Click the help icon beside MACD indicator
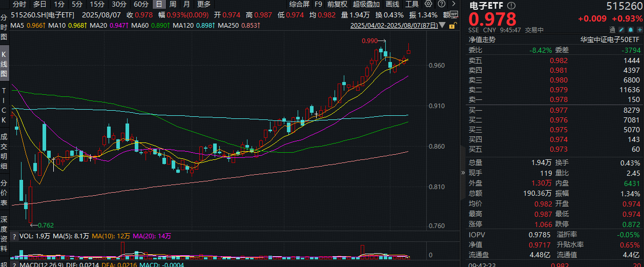644x267 pixels. coord(13,265)
